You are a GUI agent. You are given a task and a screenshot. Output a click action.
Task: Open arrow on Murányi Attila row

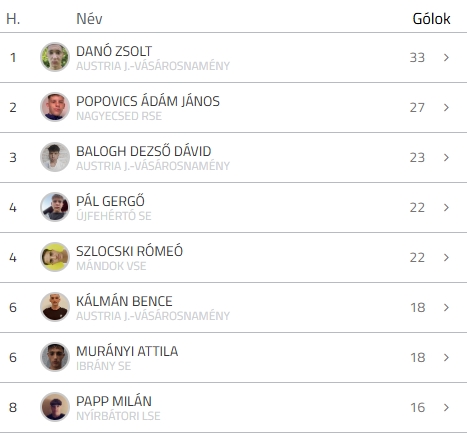pos(446,357)
